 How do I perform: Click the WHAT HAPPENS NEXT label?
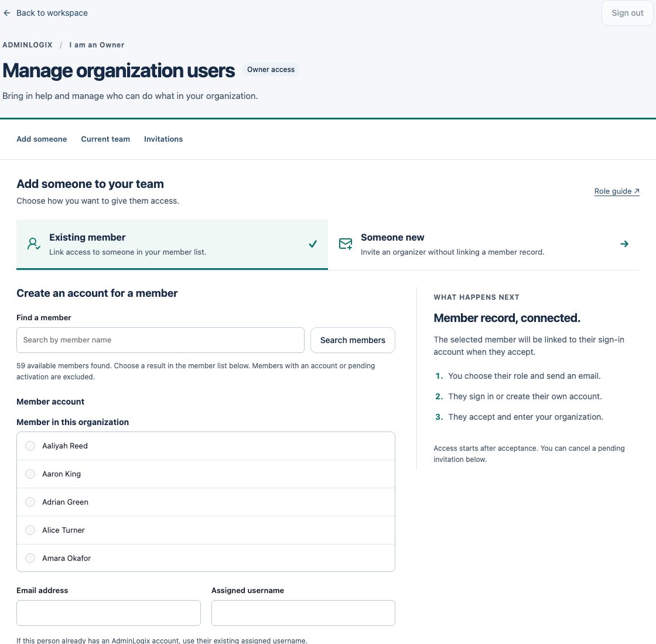click(x=476, y=297)
